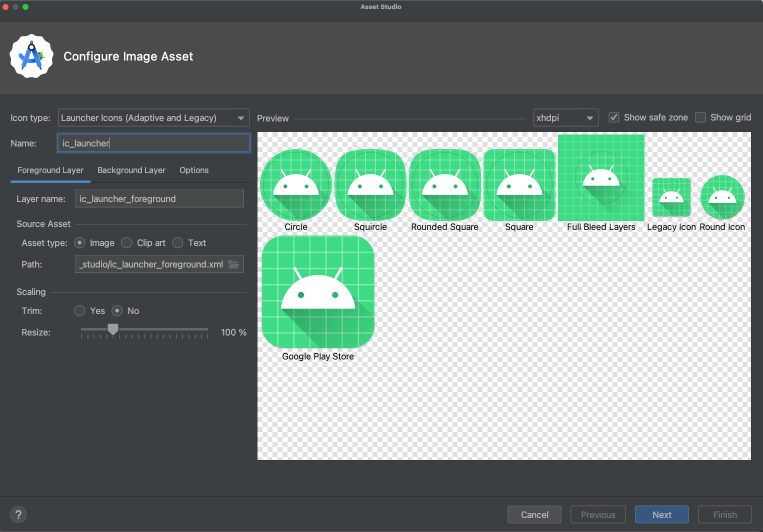This screenshot has width=763, height=532.
Task: Select the Legacy Icon preview
Action: (x=671, y=197)
